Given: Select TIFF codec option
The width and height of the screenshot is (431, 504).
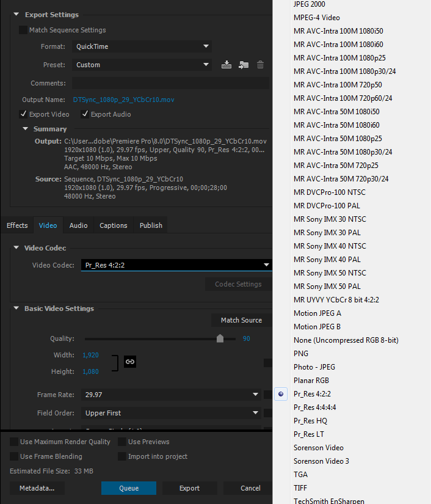Looking at the screenshot, I should 300,488.
